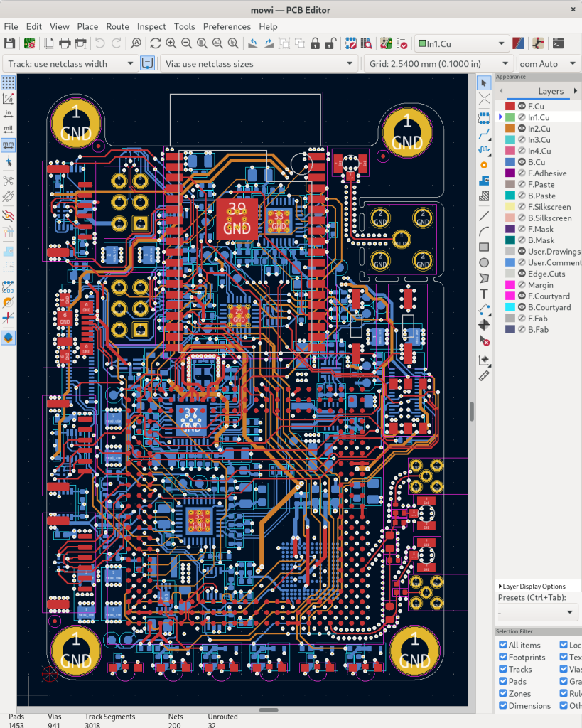Screen dimensions: 582x728
Task: Pick the Measure ruler tool
Action: click(485, 375)
